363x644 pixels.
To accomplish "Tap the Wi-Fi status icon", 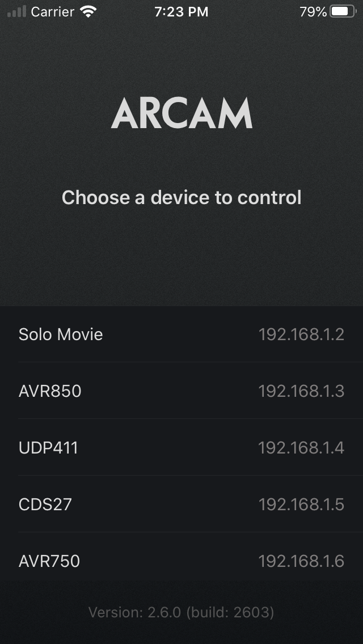I will click(88, 11).
